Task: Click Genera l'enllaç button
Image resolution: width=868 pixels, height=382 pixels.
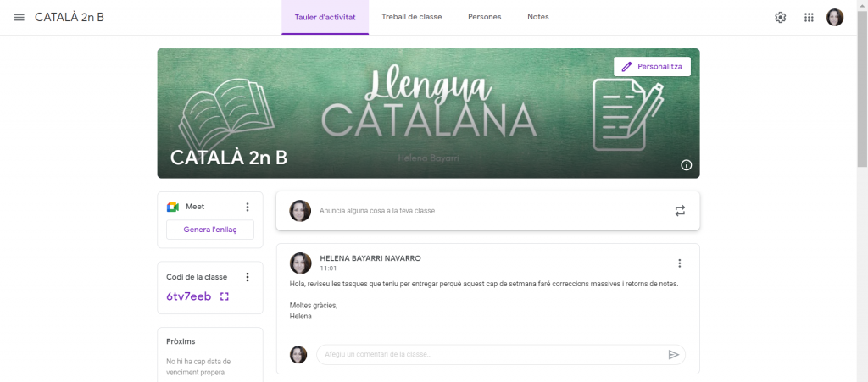Action: point(210,230)
